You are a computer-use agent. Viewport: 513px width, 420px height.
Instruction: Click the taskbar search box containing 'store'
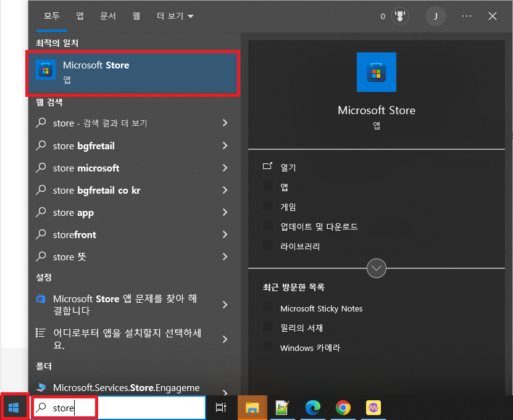tap(119, 408)
